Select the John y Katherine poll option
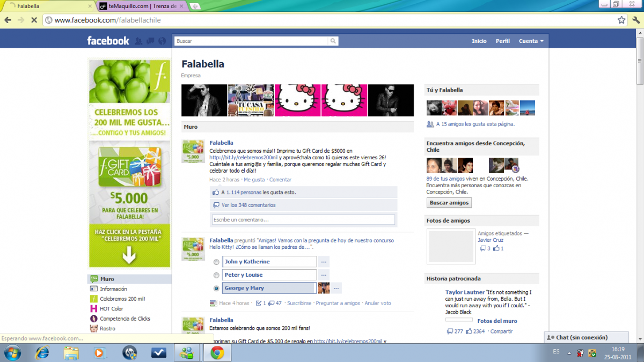The image size is (644, 362). click(x=216, y=262)
